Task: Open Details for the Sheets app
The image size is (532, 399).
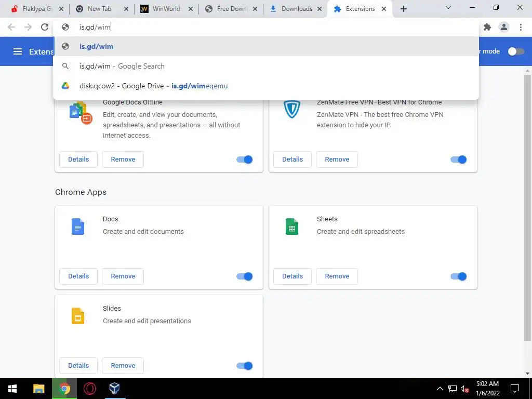Action: (x=292, y=276)
